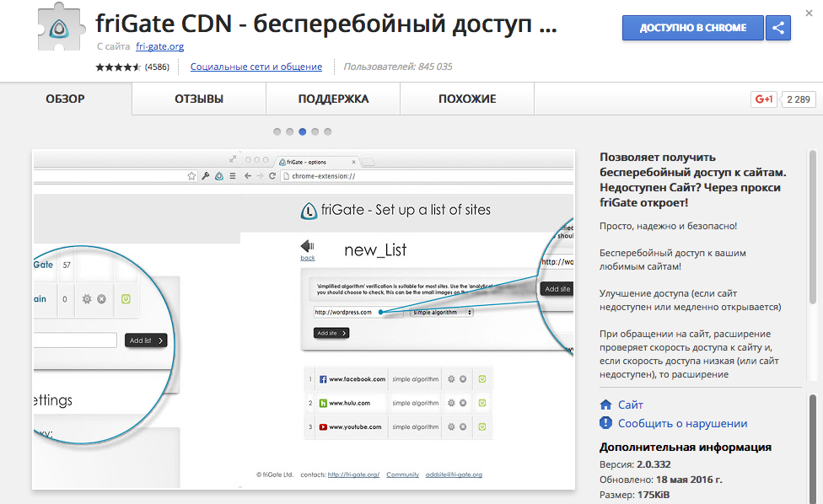The image size is (823, 504).
Task: Click the ДОСТУПНО В CHROME button
Action: (x=693, y=28)
